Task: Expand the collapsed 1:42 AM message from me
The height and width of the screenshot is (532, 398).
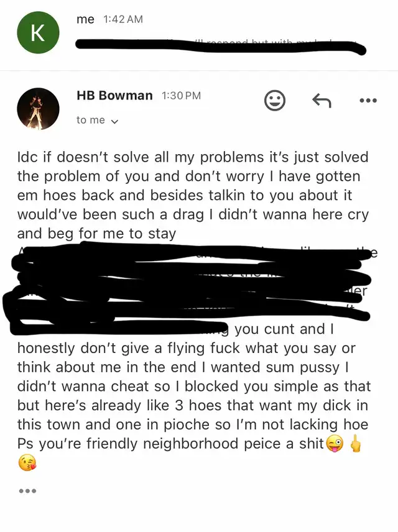Action: (x=199, y=35)
